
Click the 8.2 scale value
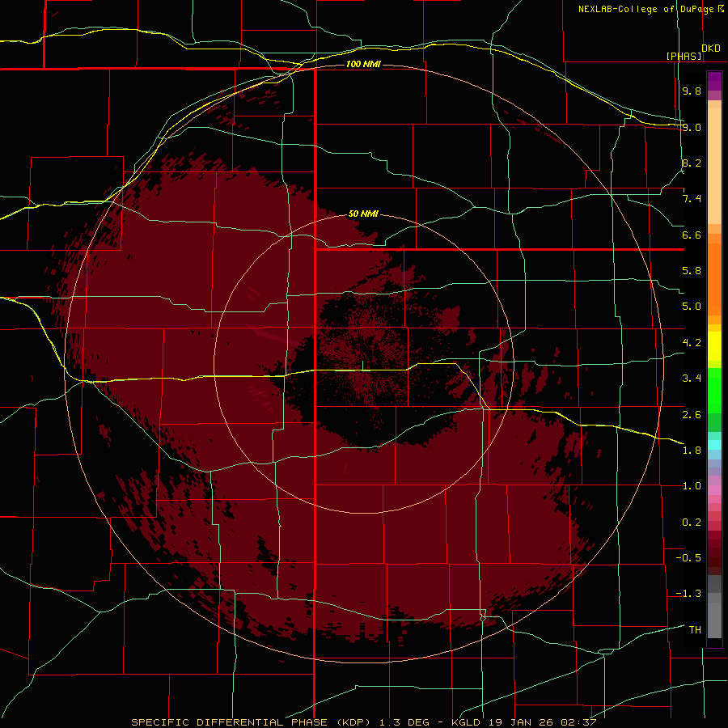click(692, 163)
